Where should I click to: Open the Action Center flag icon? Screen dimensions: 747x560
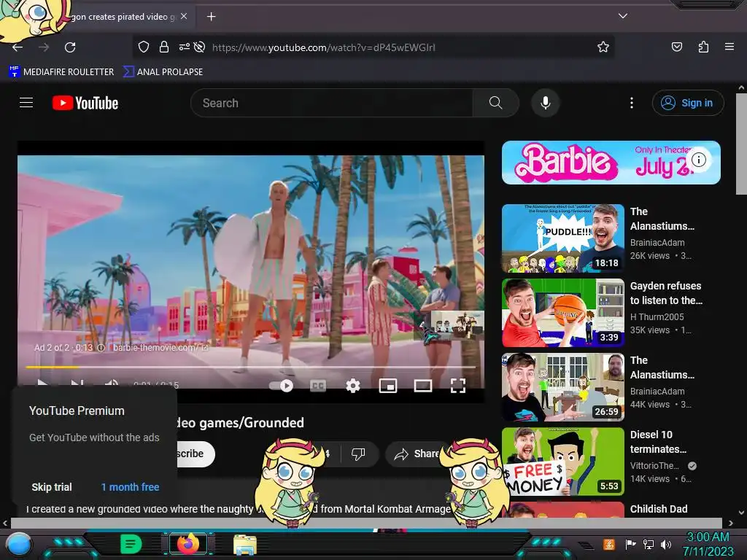click(x=630, y=544)
